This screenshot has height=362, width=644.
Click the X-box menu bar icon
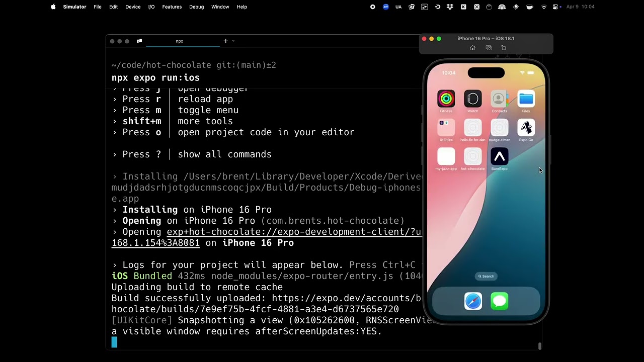pyautogui.click(x=476, y=7)
